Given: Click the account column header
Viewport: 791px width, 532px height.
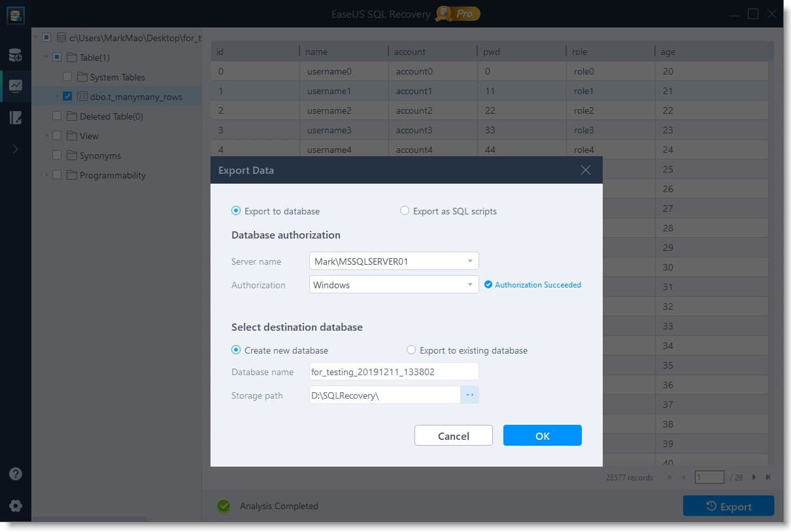Looking at the screenshot, I should click(433, 52).
